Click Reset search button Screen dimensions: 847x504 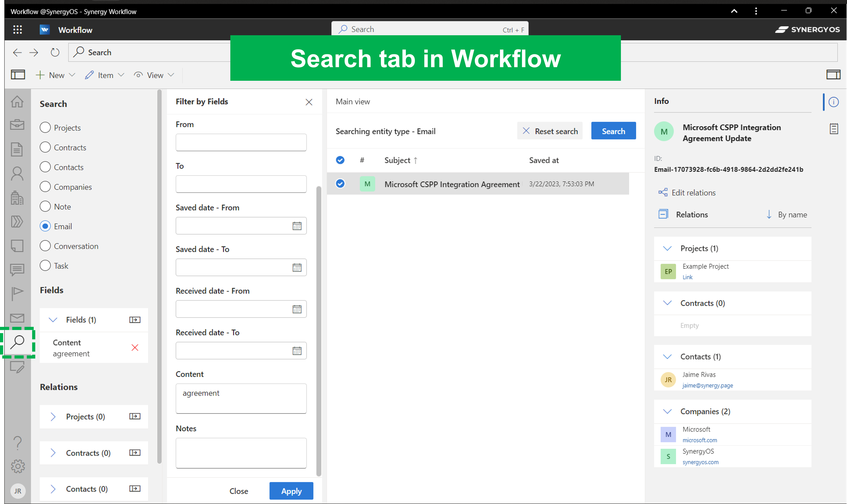pyautogui.click(x=550, y=131)
